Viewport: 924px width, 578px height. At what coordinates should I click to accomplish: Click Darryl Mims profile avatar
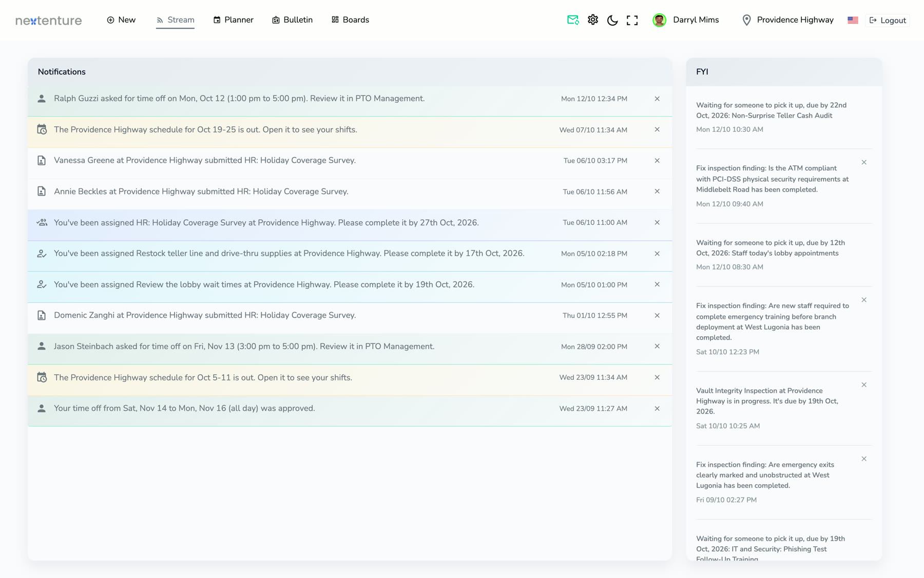point(659,20)
